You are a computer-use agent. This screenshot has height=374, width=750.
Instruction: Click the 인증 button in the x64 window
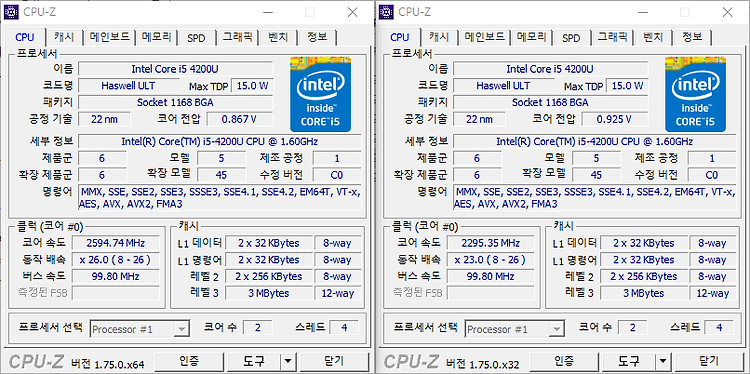(x=189, y=361)
